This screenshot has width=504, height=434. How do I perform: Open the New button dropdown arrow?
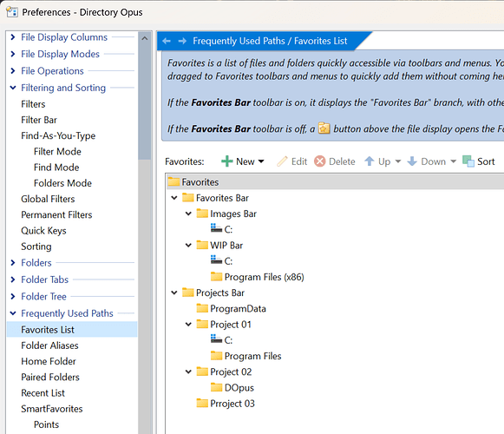click(x=261, y=161)
